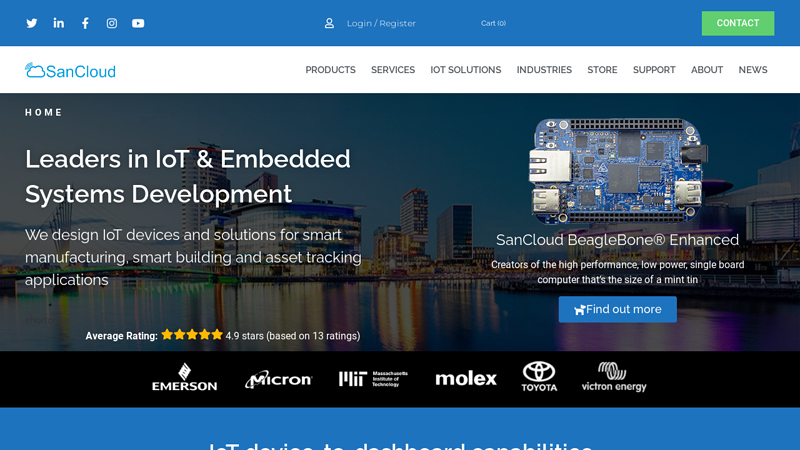Viewport: 800px width, 450px height.
Task: Click the user account icon
Action: click(x=329, y=23)
